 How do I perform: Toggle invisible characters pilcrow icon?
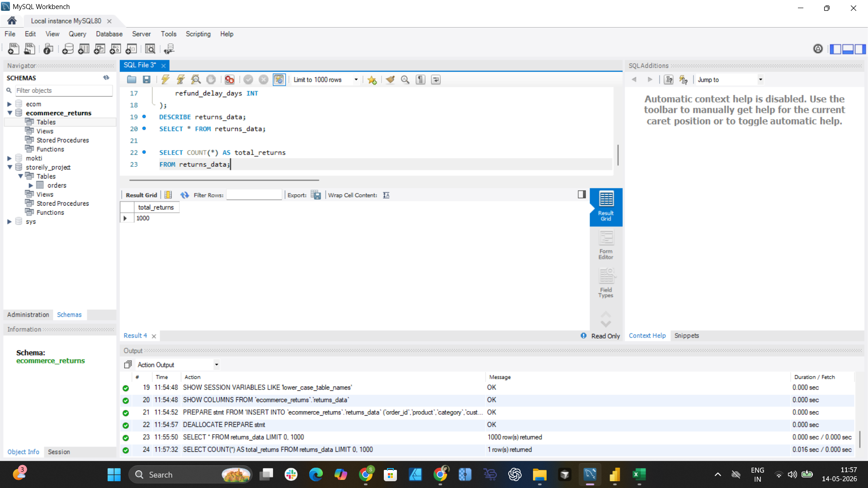pos(420,80)
